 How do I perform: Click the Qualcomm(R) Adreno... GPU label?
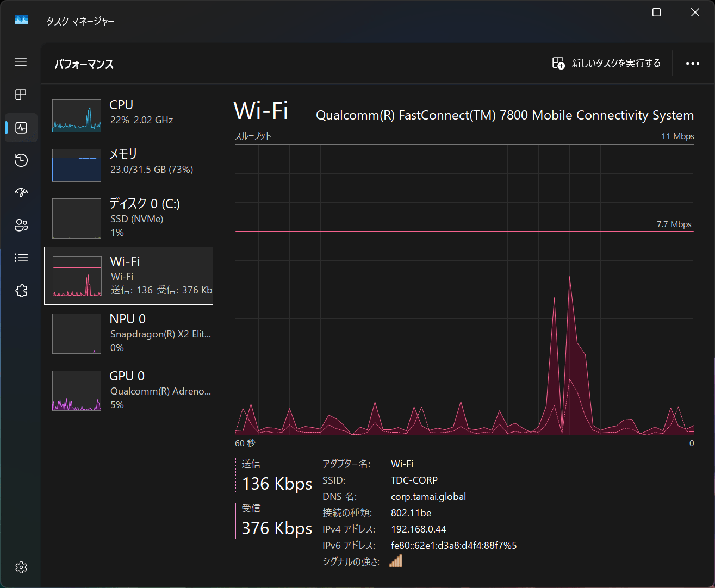(x=160, y=391)
